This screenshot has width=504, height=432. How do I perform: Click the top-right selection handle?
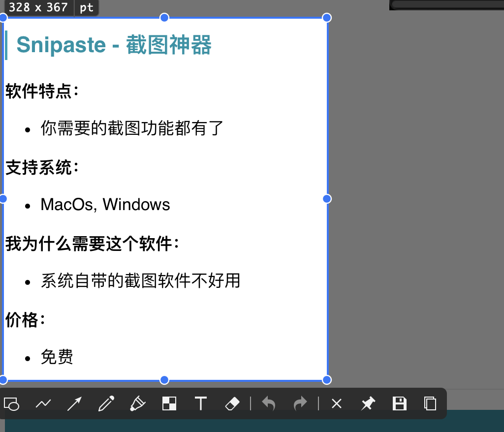(x=327, y=18)
